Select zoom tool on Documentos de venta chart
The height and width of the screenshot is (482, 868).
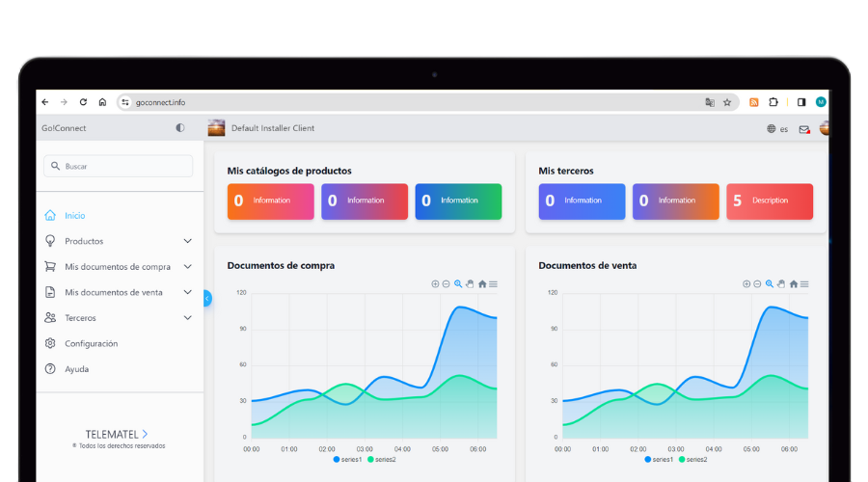point(770,283)
